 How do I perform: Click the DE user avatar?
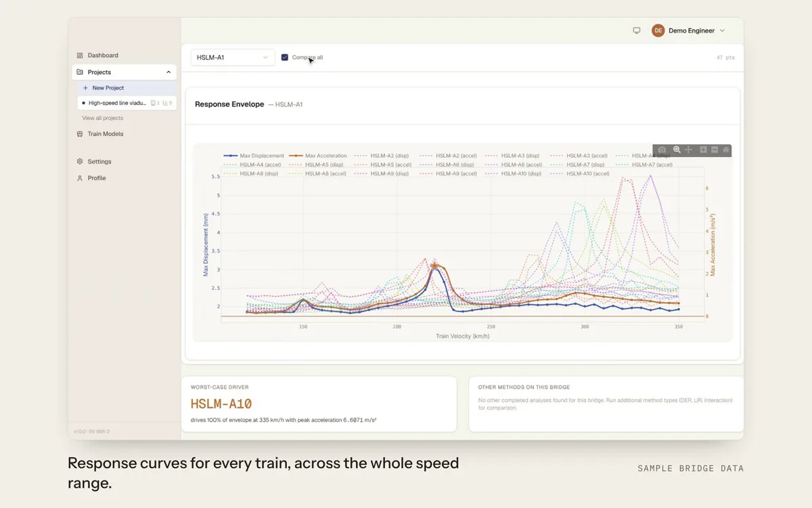pos(658,30)
